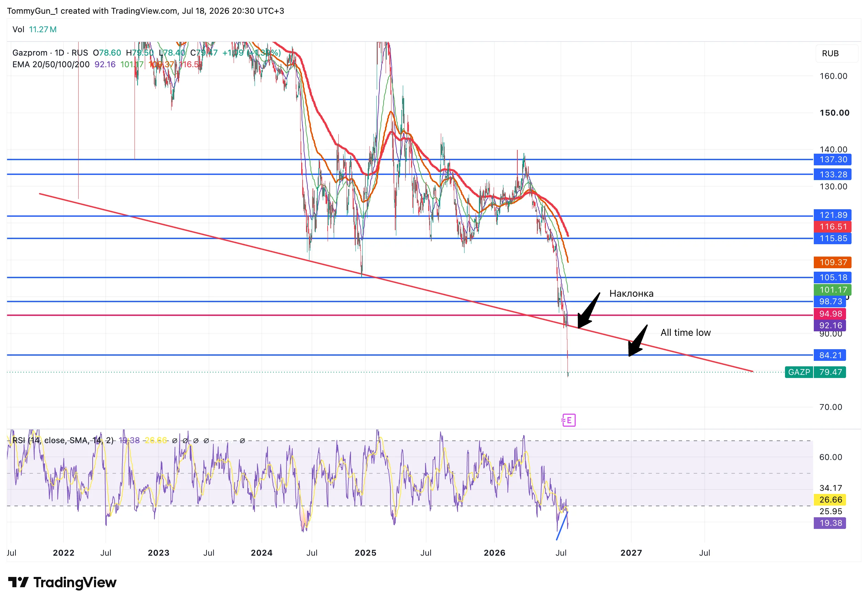The image size is (868, 603).
Task: Click the 137.30 blue price label
Action: (x=832, y=159)
